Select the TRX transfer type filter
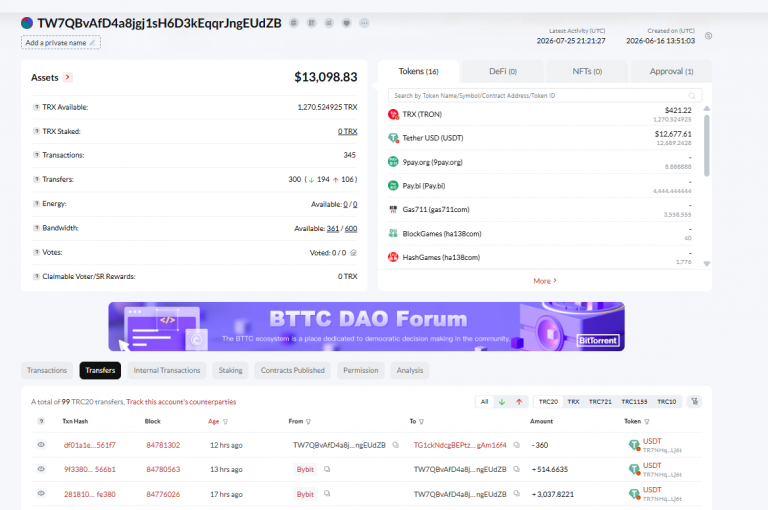This screenshot has width=768, height=510. coord(573,402)
